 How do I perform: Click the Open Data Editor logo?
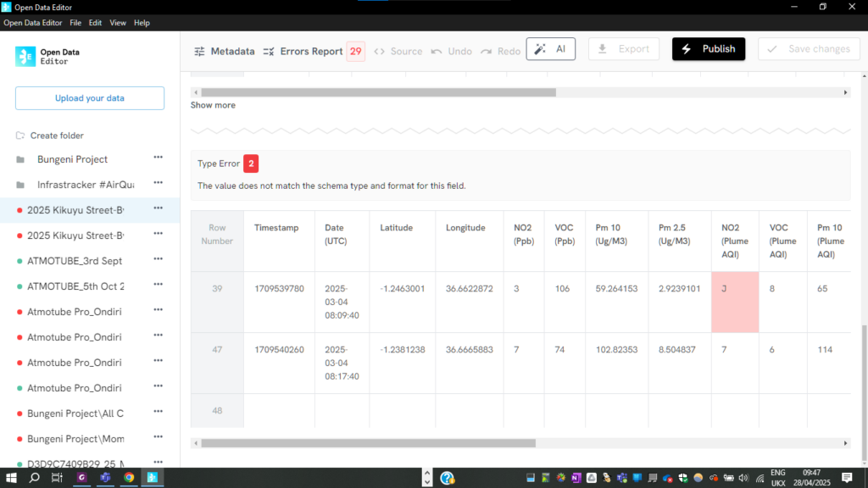pyautogui.click(x=47, y=57)
